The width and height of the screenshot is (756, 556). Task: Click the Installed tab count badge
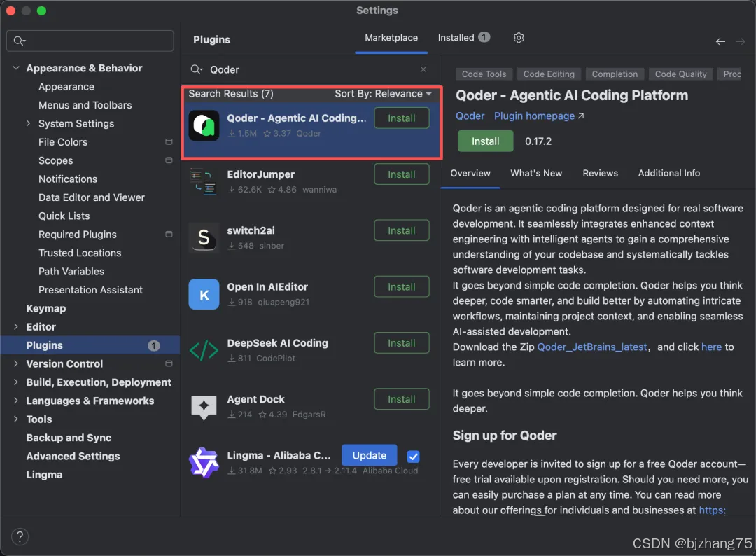[x=484, y=37]
